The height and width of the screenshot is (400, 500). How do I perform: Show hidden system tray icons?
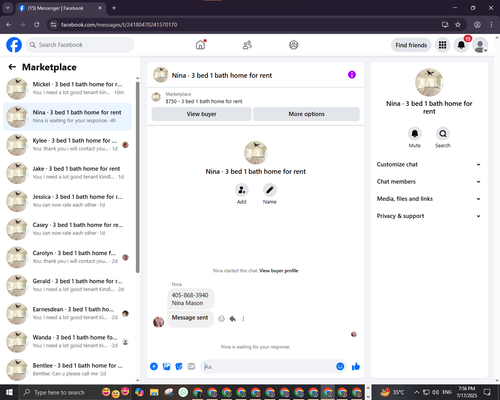tap(417, 392)
